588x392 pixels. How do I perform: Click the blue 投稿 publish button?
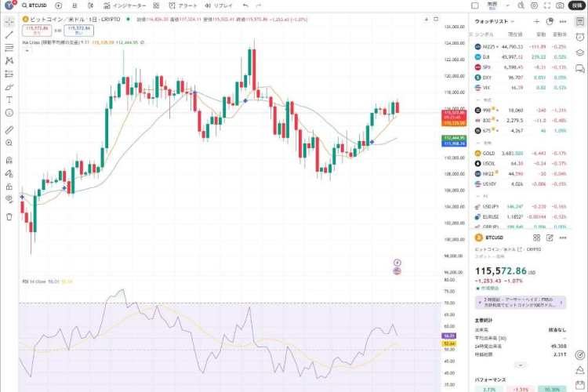tap(578, 5)
